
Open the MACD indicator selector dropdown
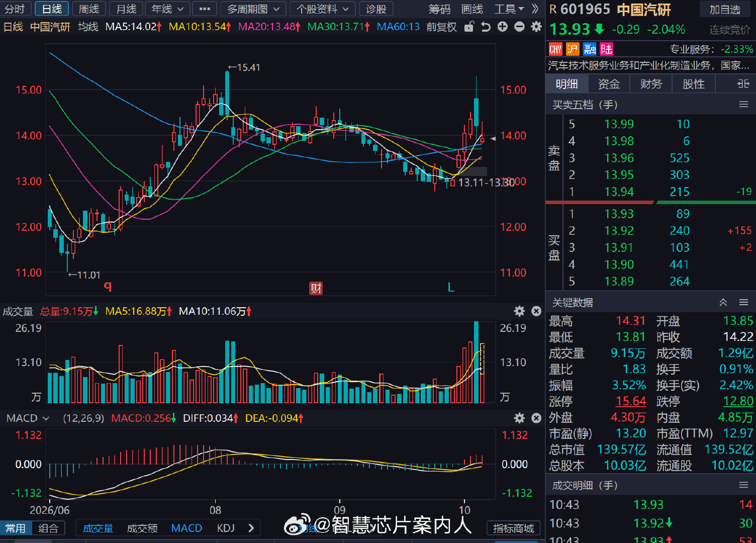click(28, 418)
